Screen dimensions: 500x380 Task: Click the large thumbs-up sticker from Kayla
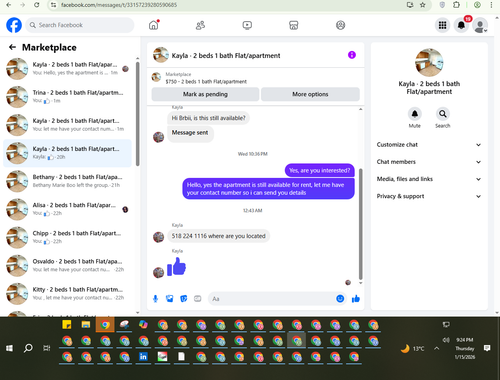[176, 266]
